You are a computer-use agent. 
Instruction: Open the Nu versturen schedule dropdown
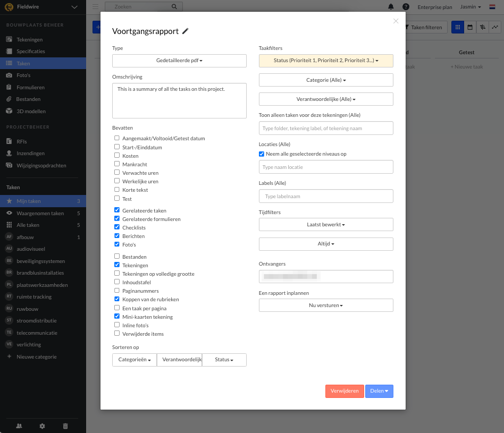click(x=326, y=305)
